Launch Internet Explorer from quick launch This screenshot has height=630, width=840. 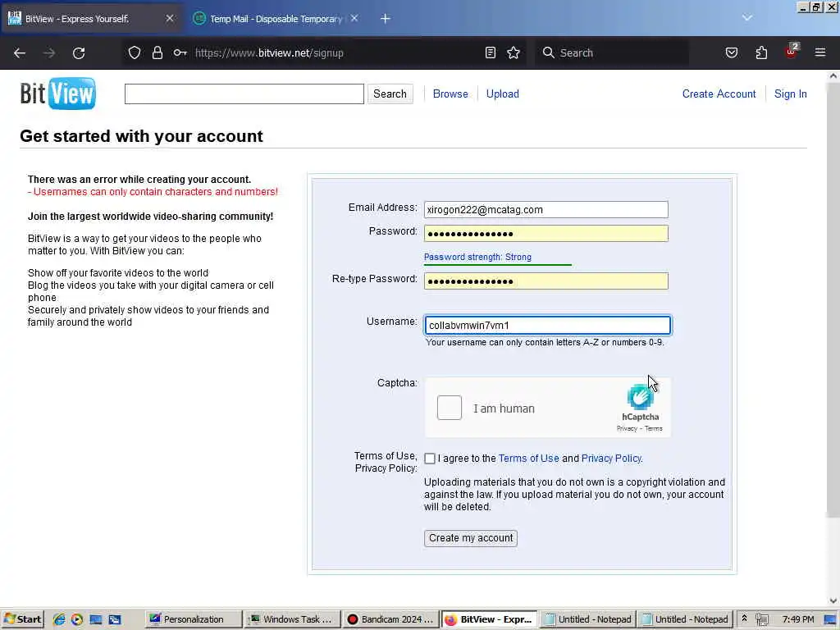tap(59, 619)
